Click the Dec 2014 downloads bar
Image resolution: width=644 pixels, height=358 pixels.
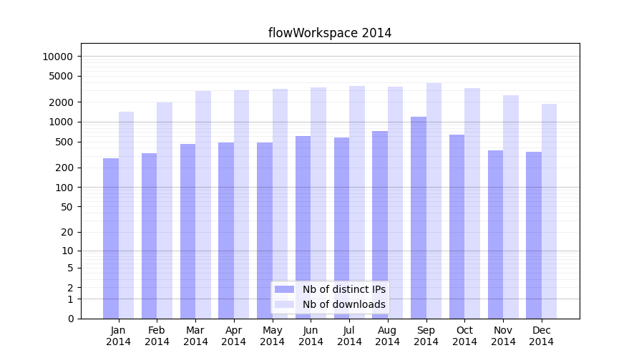[549, 211]
